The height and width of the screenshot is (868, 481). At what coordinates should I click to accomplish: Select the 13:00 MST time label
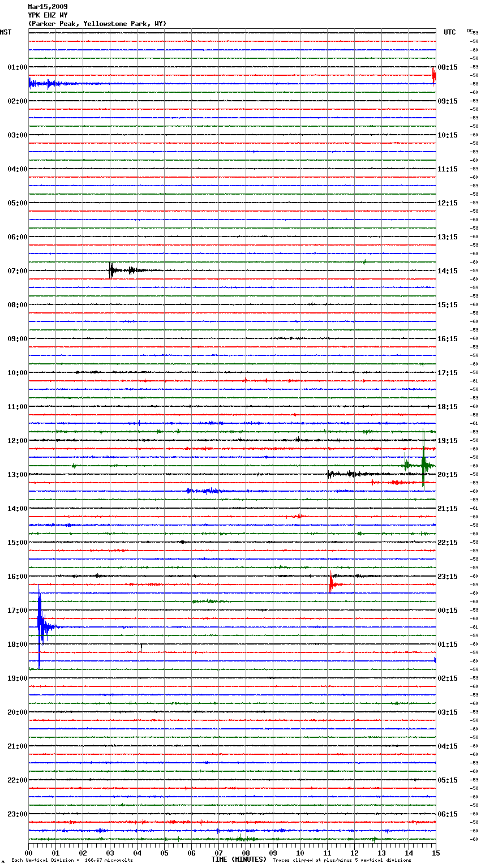tap(18, 475)
